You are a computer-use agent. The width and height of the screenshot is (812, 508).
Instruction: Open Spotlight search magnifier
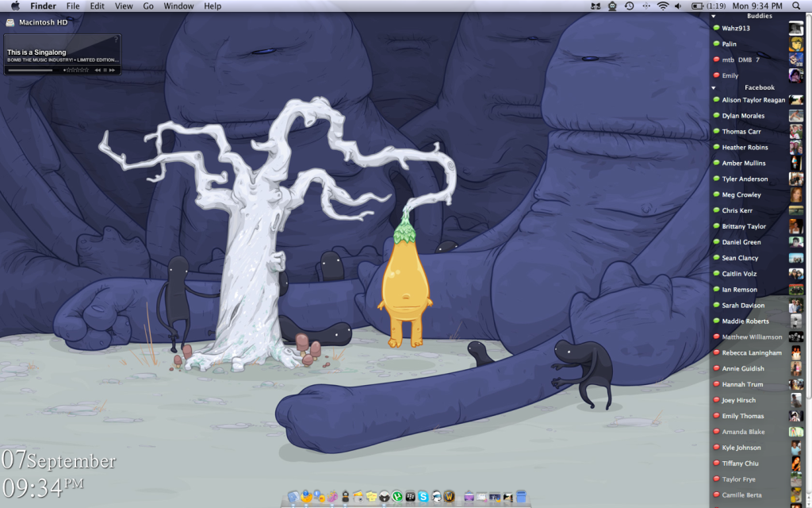coord(796,6)
